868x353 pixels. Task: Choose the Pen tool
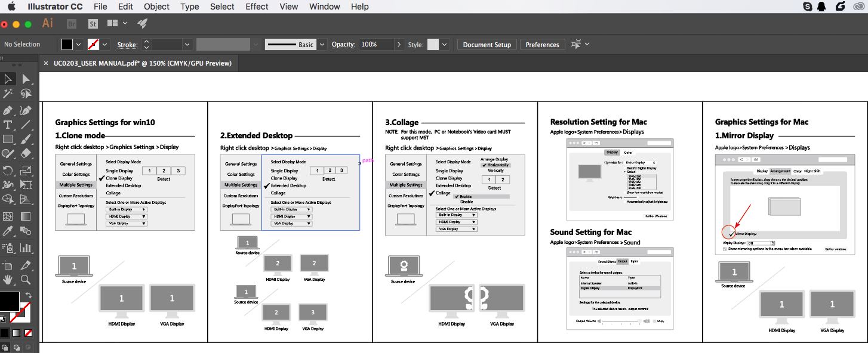pyautogui.click(x=8, y=110)
